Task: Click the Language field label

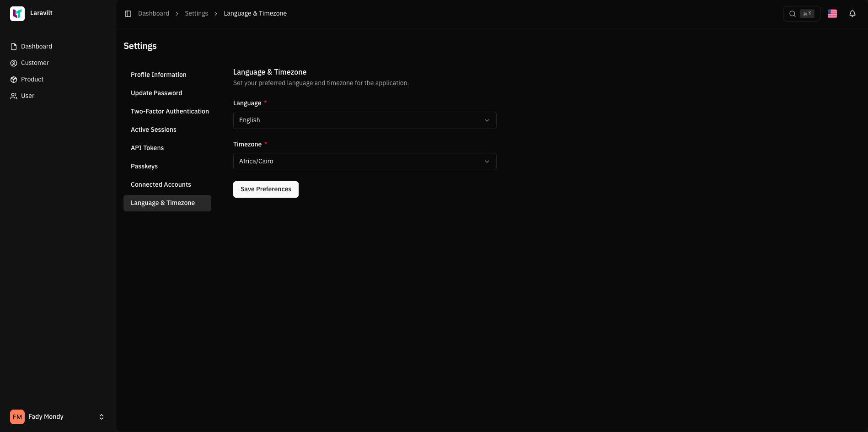Action: pyautogui.click(x=247, y=103)
